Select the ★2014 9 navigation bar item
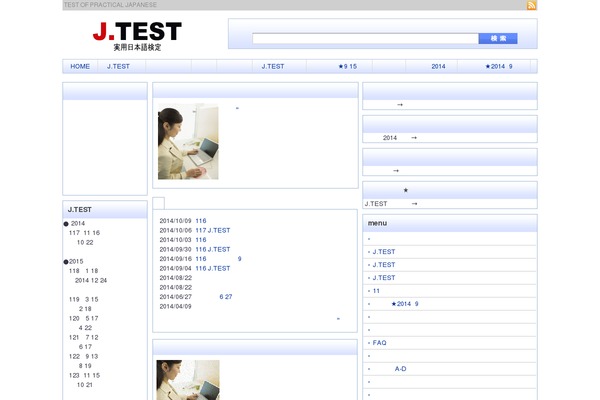Viewport: 600px width, 400px height. click(x=499, y=66)
